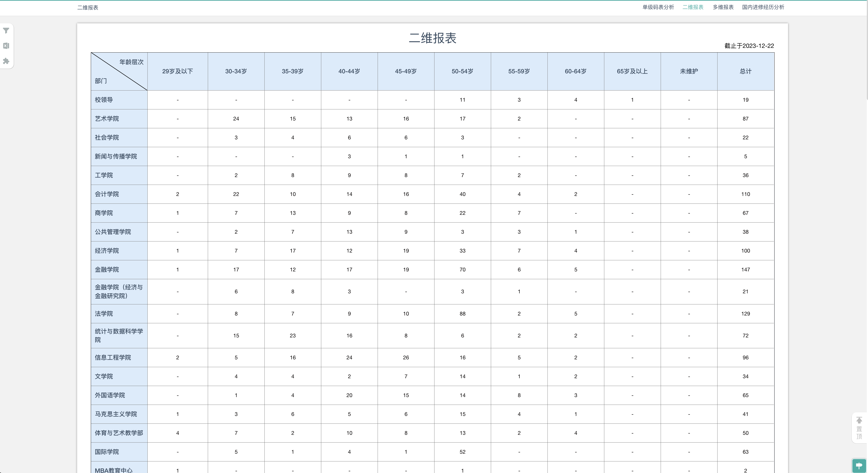868x473 pixels.
Task: Click total 96 in 信息工程学院 row
Action: (x=746, y=357)
